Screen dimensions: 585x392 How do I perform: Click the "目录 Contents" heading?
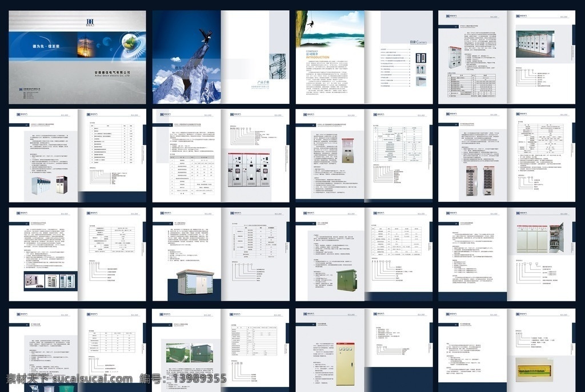pos(418,42)
